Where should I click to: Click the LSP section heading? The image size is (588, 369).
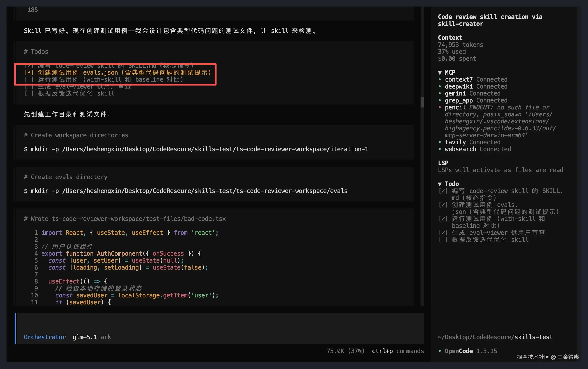[x=443, y=163]
